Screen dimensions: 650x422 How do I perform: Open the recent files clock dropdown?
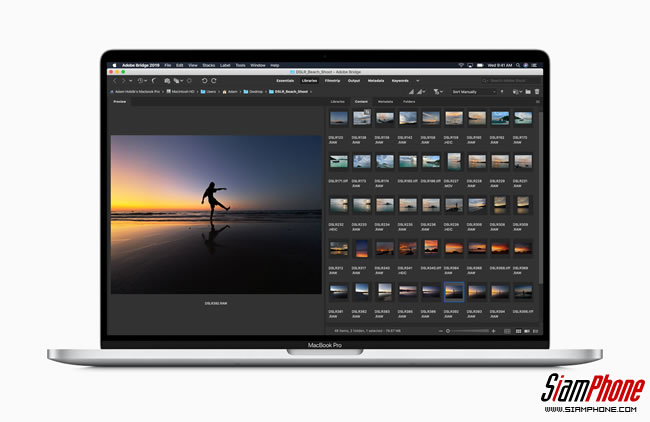[x=142, y=81]
